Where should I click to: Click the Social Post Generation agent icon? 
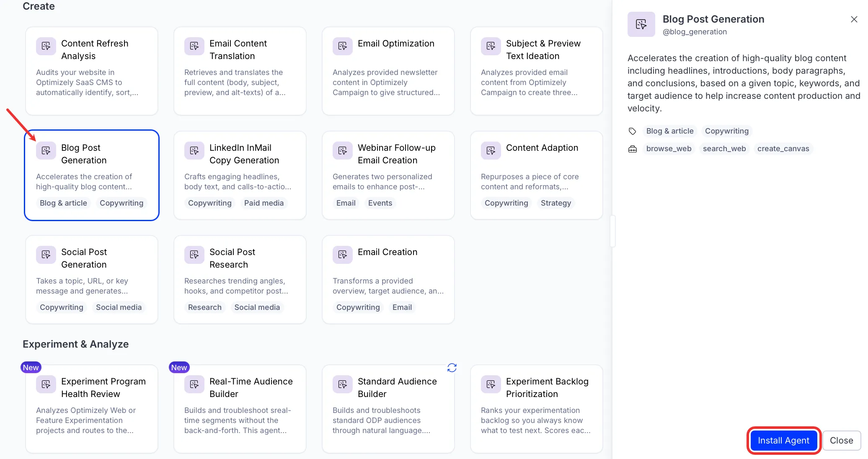pos(46,255)
